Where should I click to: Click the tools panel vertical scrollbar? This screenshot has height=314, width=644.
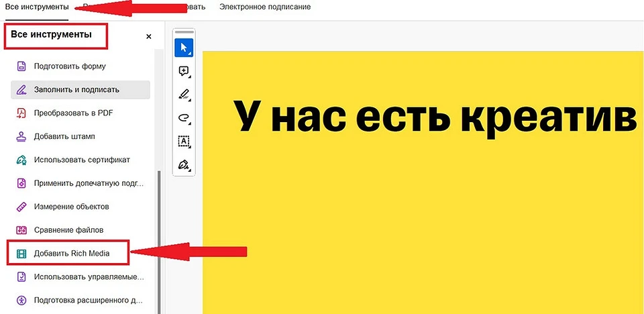[159, 242]
